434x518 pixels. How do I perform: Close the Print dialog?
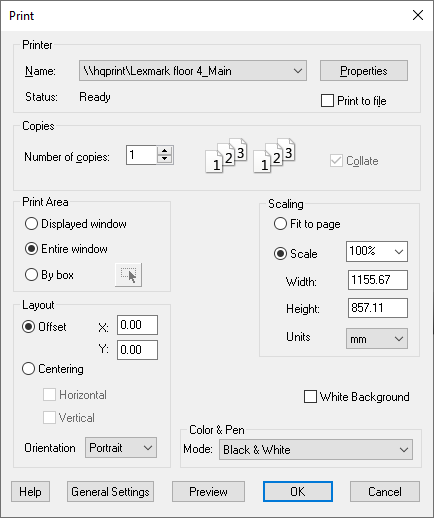point(418,15)
